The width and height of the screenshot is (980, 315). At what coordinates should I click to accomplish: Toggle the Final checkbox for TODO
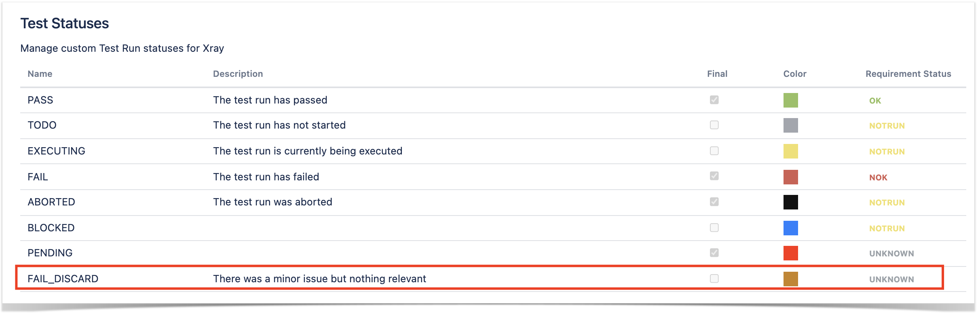pos(714,125)
